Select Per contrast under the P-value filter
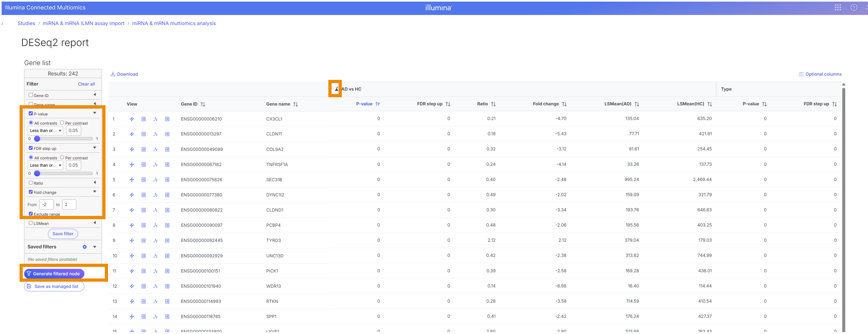Viewport: 868px width, 334px height. [62, 123]
